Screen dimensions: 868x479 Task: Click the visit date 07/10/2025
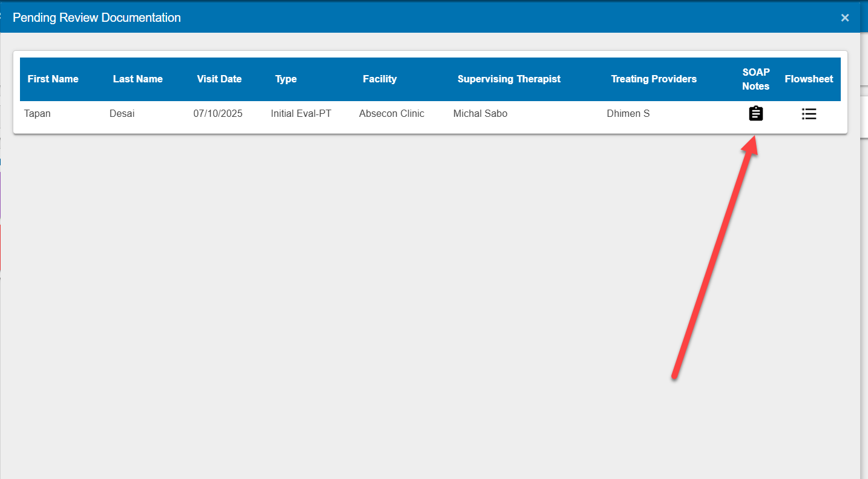coord(218,113)
